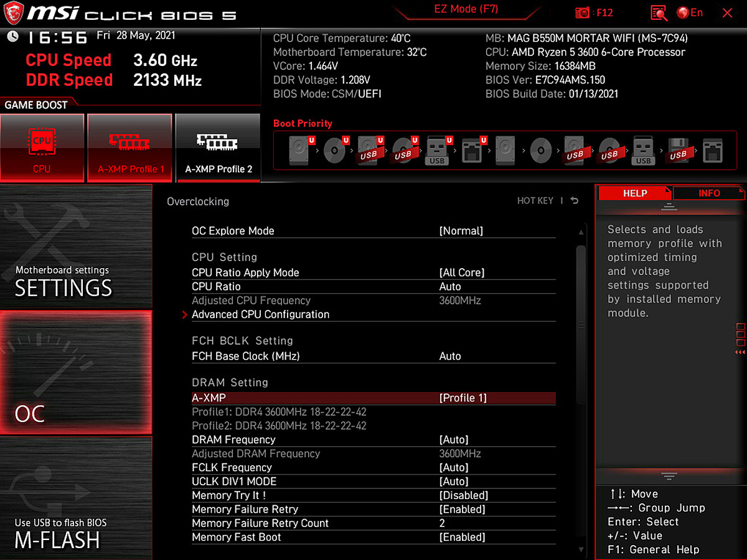747x560 pixels.
Task: Change language via the globe En icon
Action: 690,12
